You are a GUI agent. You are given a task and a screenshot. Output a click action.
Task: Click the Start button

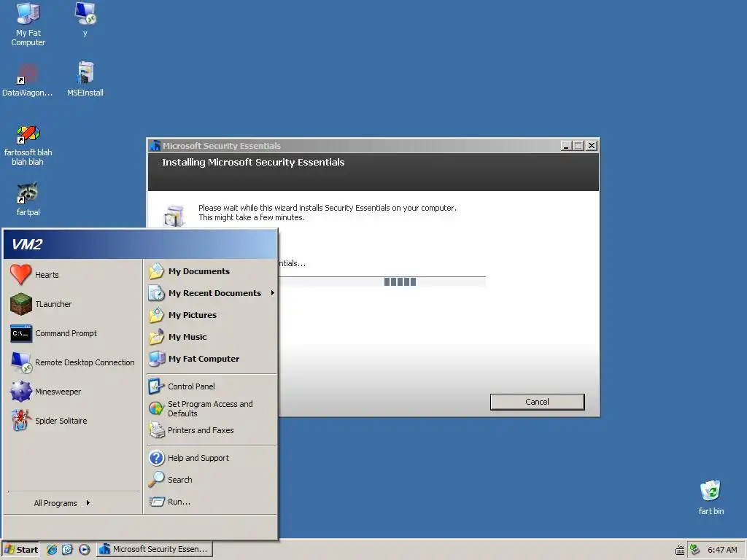(x=21, y=550)
